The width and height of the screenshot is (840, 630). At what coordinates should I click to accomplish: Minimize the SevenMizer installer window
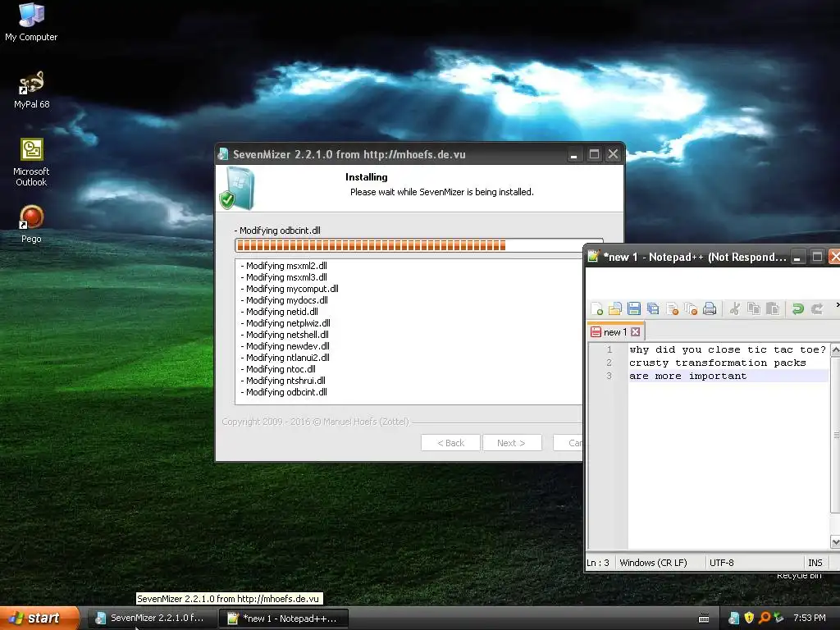tap(573, 154)
